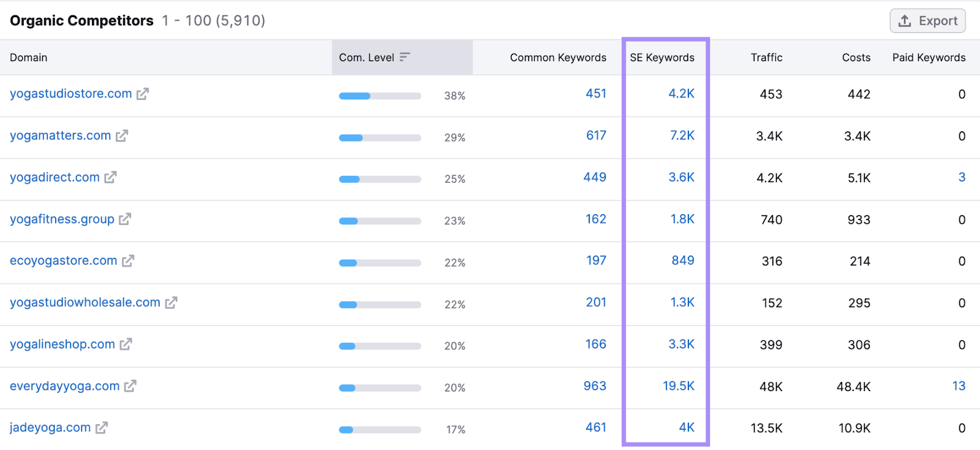This screenshot has width=980, height=450.
Task: Open external link icon next to jadeyoga.com
Action: pos(102,427)
